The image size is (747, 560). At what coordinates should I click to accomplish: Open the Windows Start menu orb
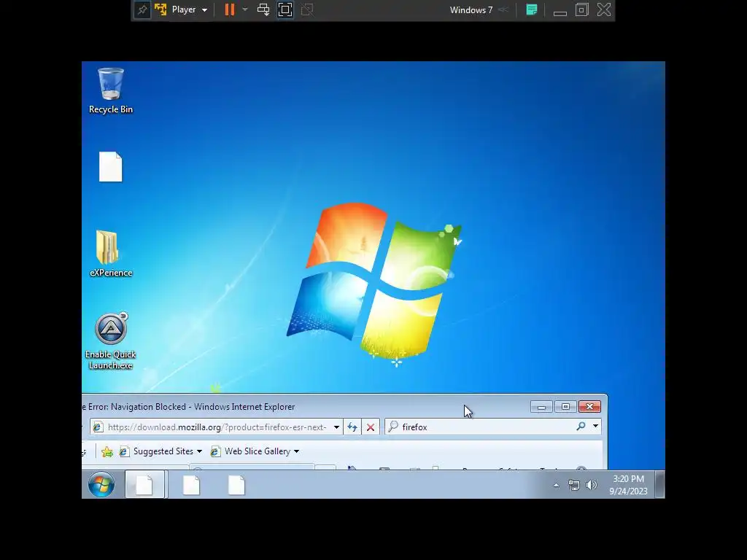click(101, 485)
